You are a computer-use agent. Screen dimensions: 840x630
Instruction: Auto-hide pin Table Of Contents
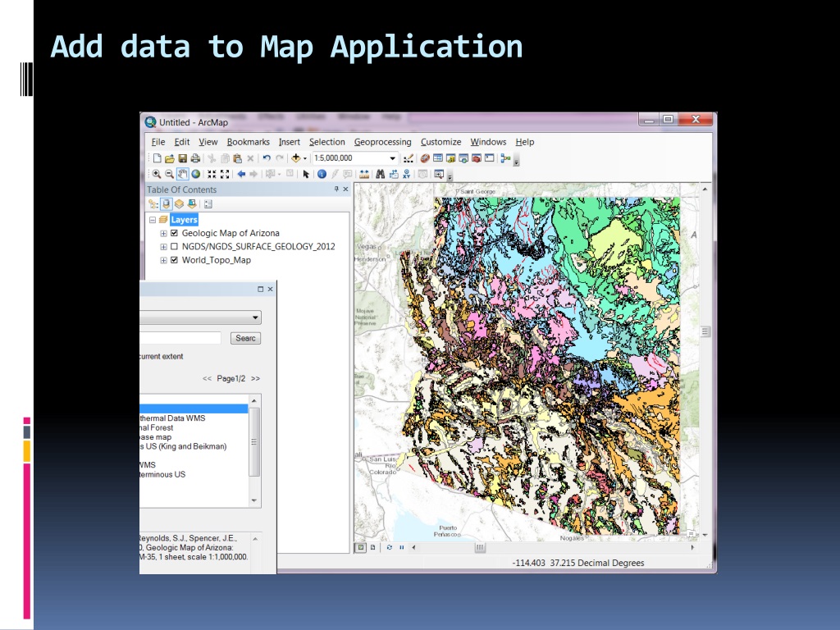click(x=336, y=189)
